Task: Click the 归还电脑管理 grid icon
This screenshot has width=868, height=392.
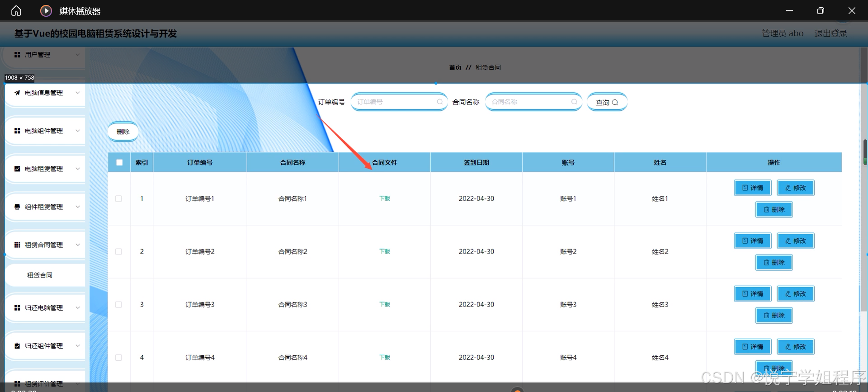Action: pos(17,307)
